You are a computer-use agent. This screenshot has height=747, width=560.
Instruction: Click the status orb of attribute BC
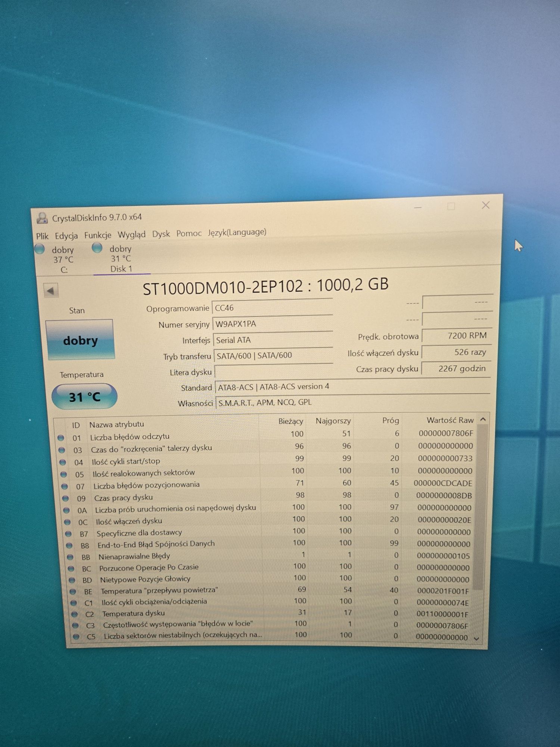pos(71,569)
